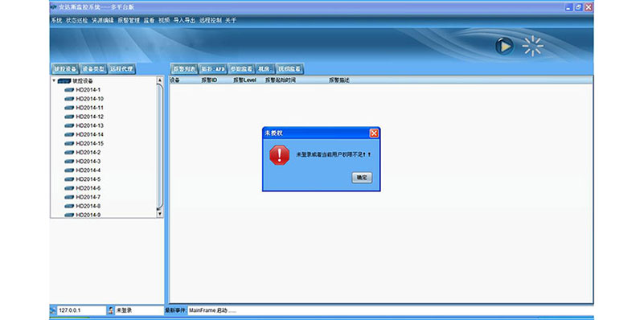Switch to the 被控设备 tab in left panel
644x320 pixels.
[x=65, y=69]
